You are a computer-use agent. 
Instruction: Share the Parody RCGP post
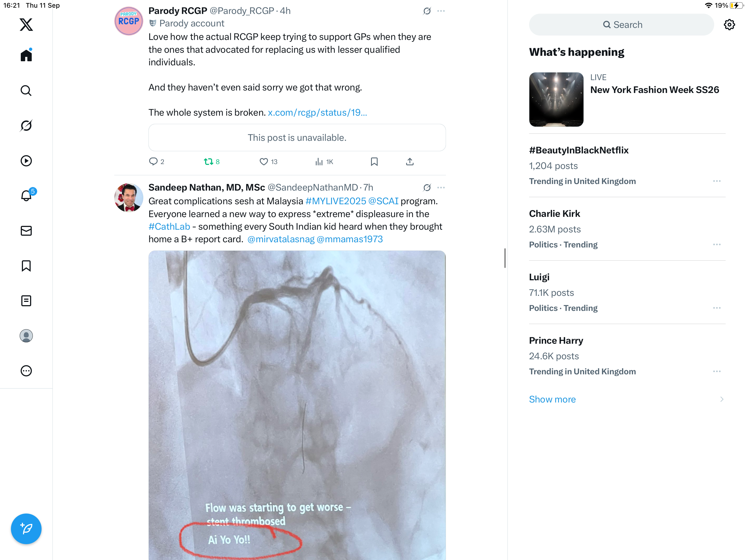point(410,162)
